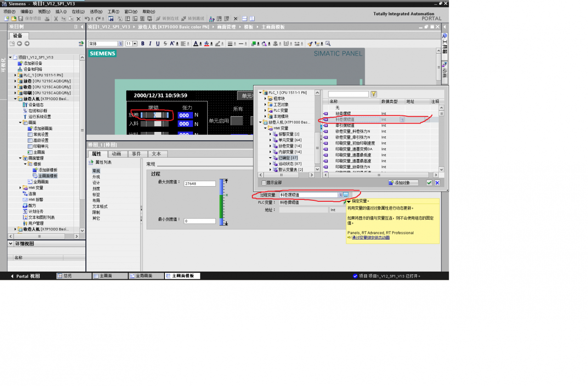Open the 宋体 font family dropdown
588x386 pixels.
click(x=120, y=43)
